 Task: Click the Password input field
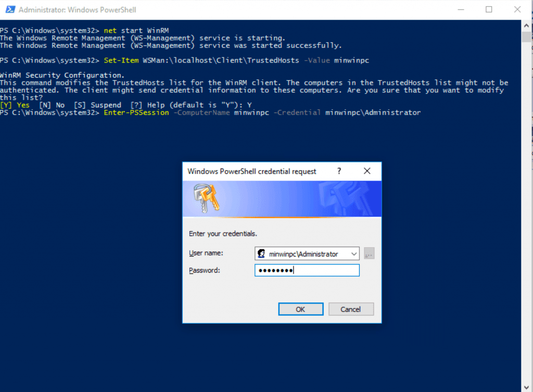pos(307,270)
